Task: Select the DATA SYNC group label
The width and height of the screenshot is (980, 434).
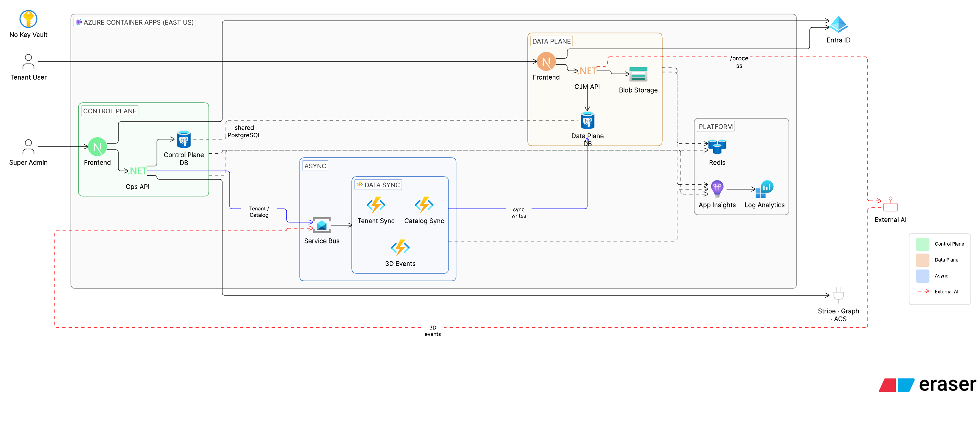Action: pyautogui.click(x=378, y=185)
